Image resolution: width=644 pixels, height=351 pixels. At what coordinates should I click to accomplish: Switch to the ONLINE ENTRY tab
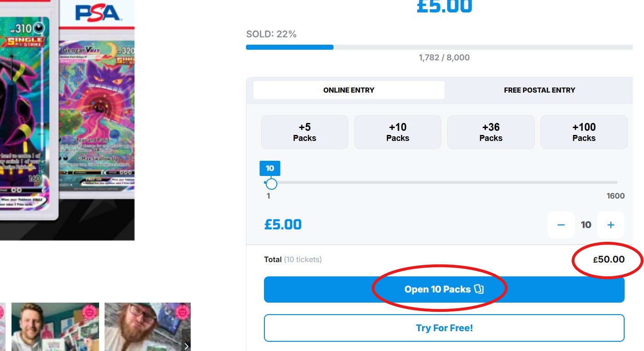[x=349, y=90]
